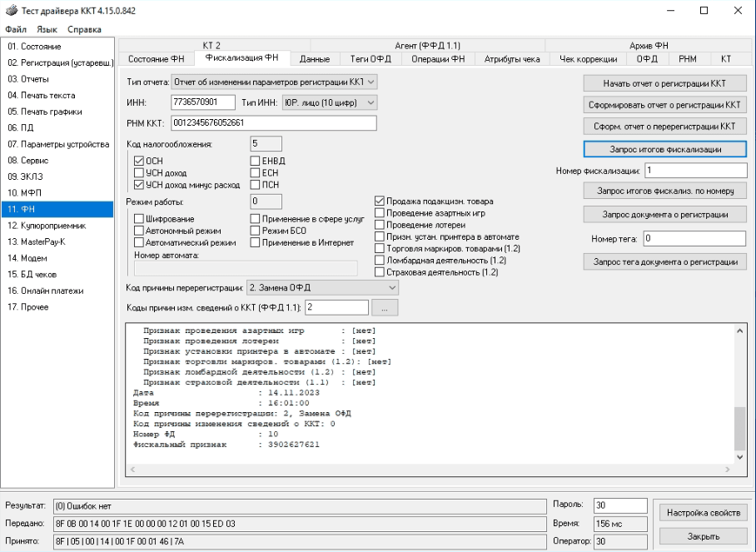
Task: Open the Чек коррекции tab
Action: [x=589, y=58]
